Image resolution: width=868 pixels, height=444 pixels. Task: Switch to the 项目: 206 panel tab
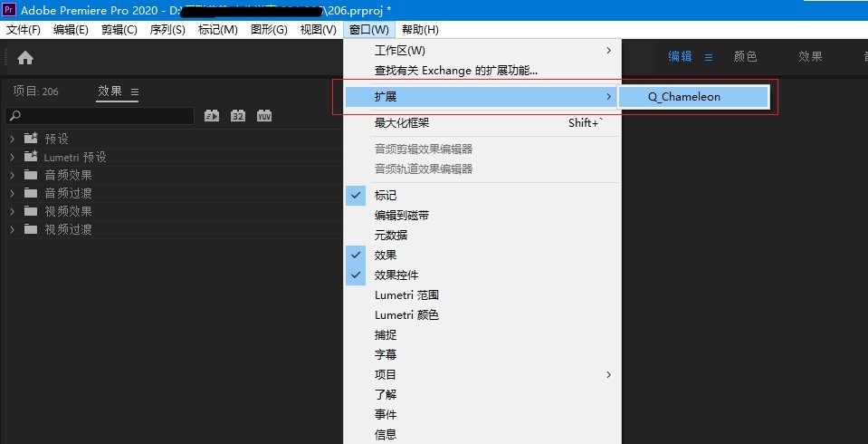pos(35,92)
